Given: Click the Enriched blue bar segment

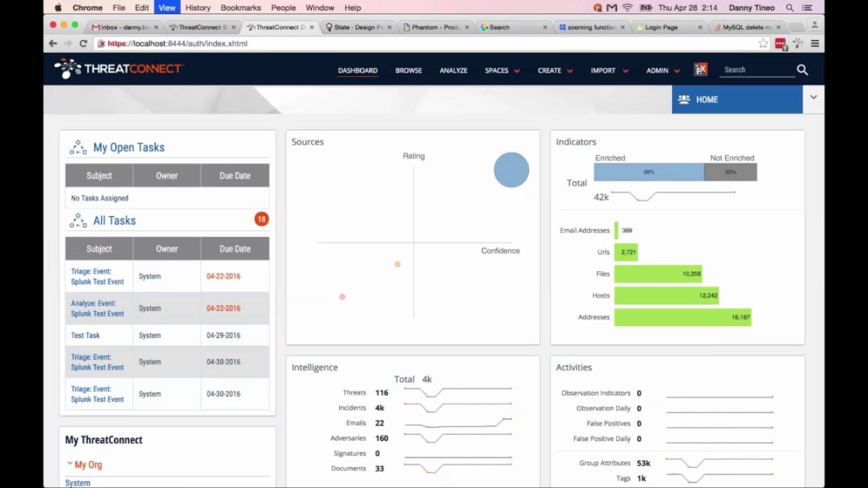Looking at the screenshot, I should (x=649, y=172).
